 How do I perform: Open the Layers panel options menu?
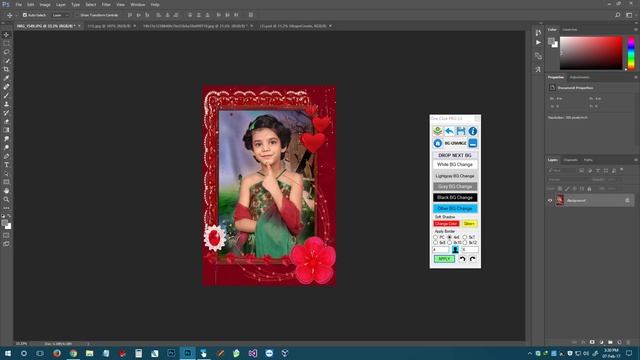(x=636, y=160)
